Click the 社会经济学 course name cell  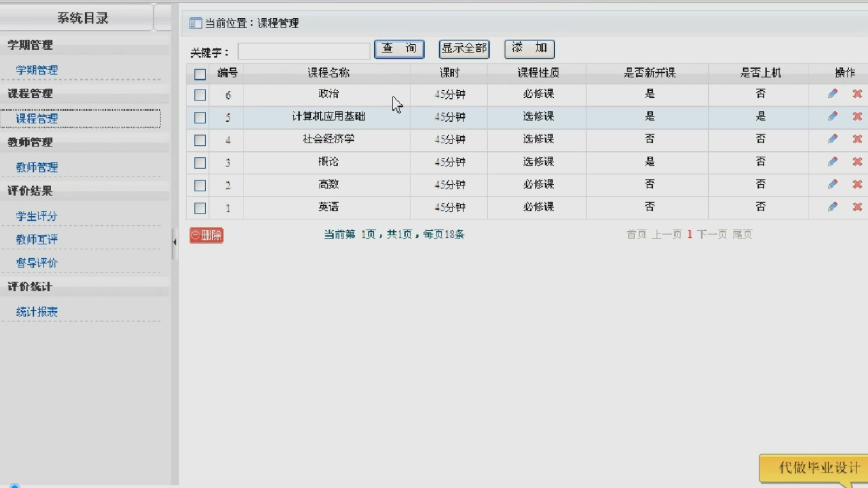click(x=329, y=139)
